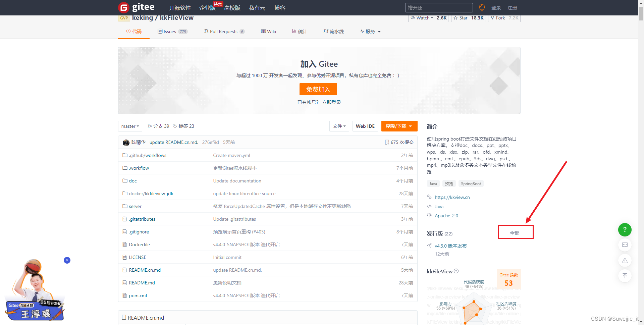Viewport: 644px width, 325px height.
Task: Click the kkFileView help question icon
Action: [x=456, y=271]
